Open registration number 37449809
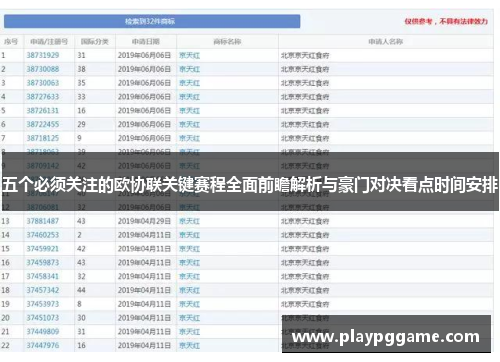 point(43,332)
